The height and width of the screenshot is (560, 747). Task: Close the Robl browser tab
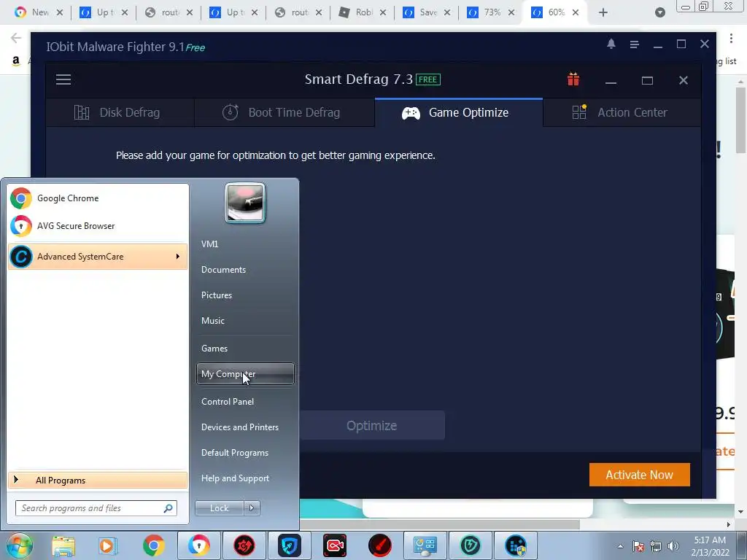382,12
